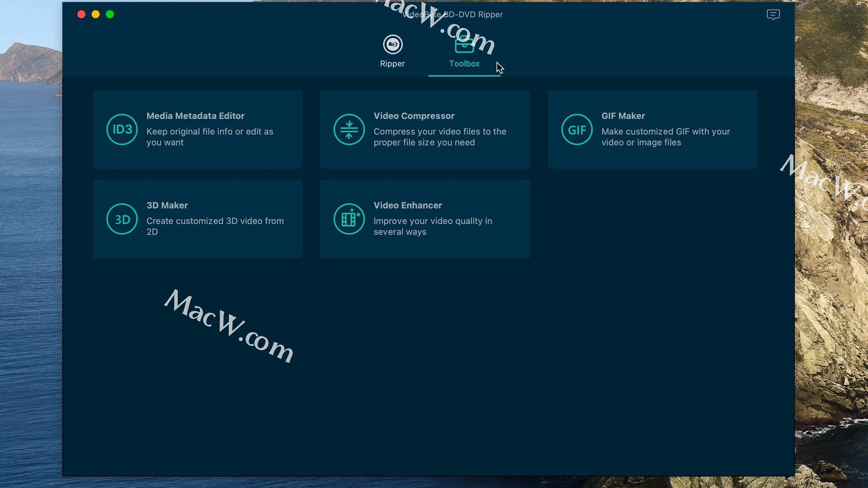Select the Toolbox tab label
This screenshot has width=868, height=488.
(x=464, y=64)
